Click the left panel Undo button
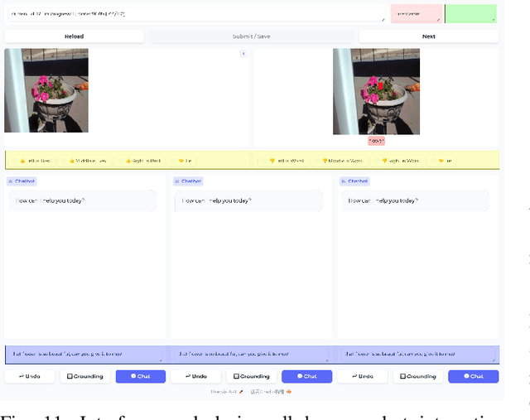The width and height of the screenshot is (530, 420). tap(29, 376)
